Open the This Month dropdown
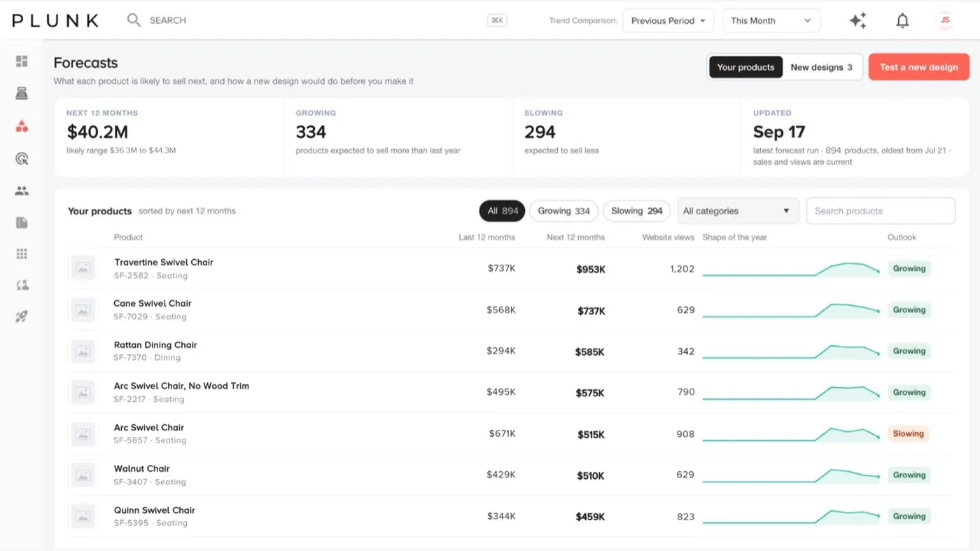Image resolution: width=980 pixels, height=551 pixels. [x=771, y=20]
